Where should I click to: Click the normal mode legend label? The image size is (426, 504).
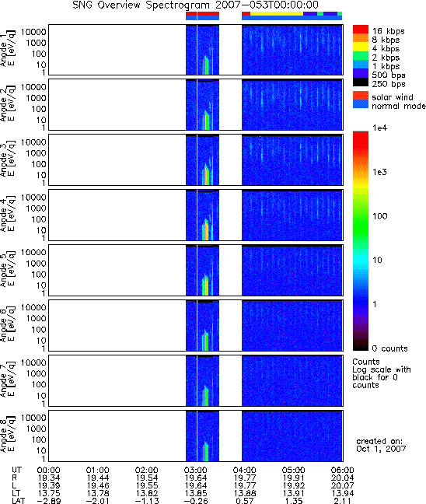[399, 106]
